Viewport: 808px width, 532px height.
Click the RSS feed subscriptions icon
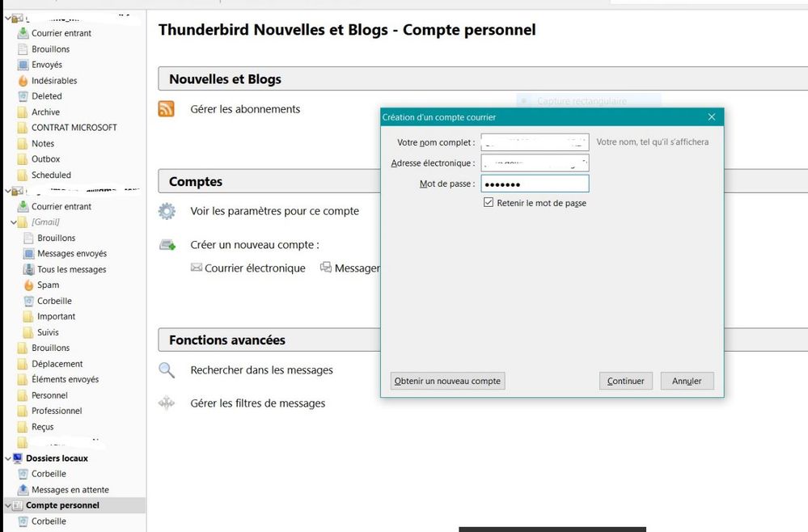166,108
